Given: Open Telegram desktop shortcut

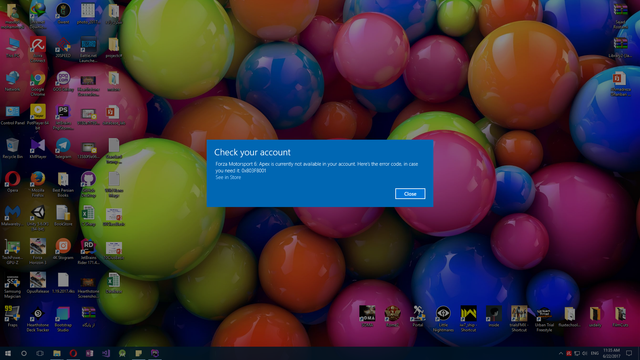Looking at the screenshot, I should pos(63,149).
